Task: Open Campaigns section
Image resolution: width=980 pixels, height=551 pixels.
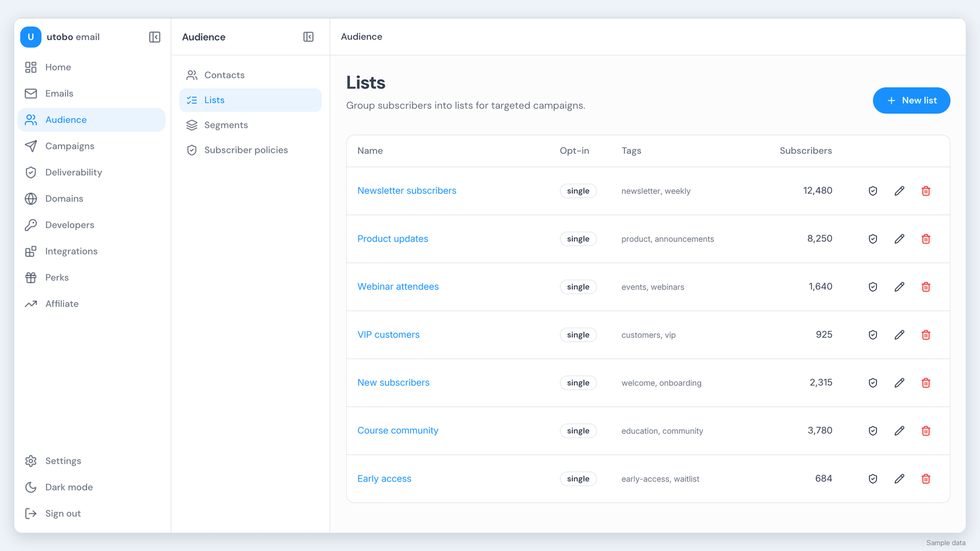Action: (91, 146)
